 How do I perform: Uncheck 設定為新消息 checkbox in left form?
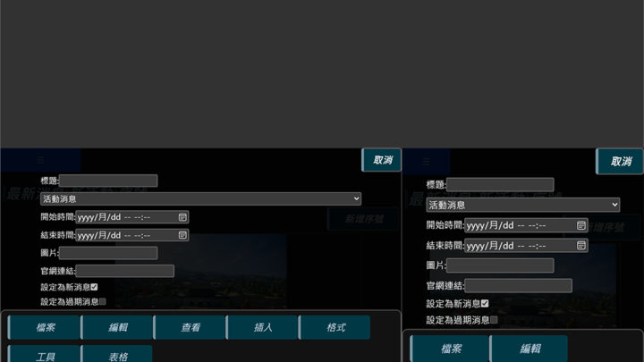pyautogui.click(x=94, y=287)
